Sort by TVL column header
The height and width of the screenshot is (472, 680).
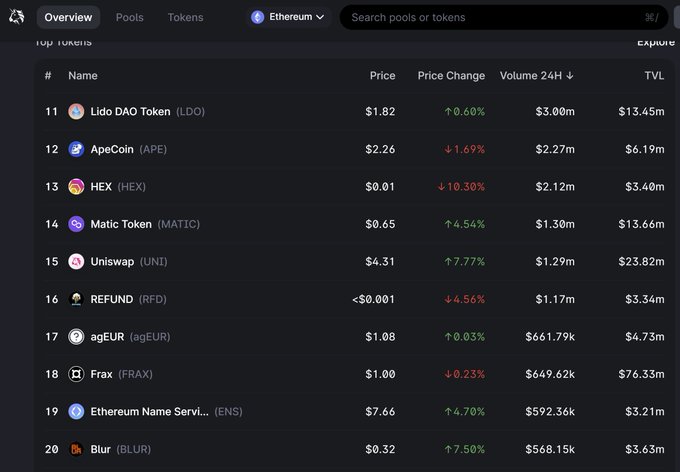tap(654, 75)
